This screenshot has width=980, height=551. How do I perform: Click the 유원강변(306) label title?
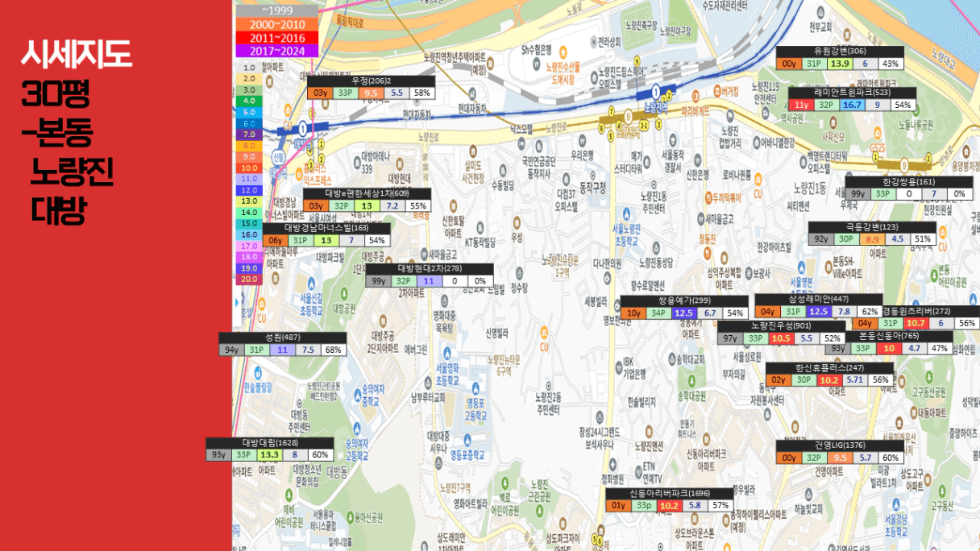[x=840, y=52]
